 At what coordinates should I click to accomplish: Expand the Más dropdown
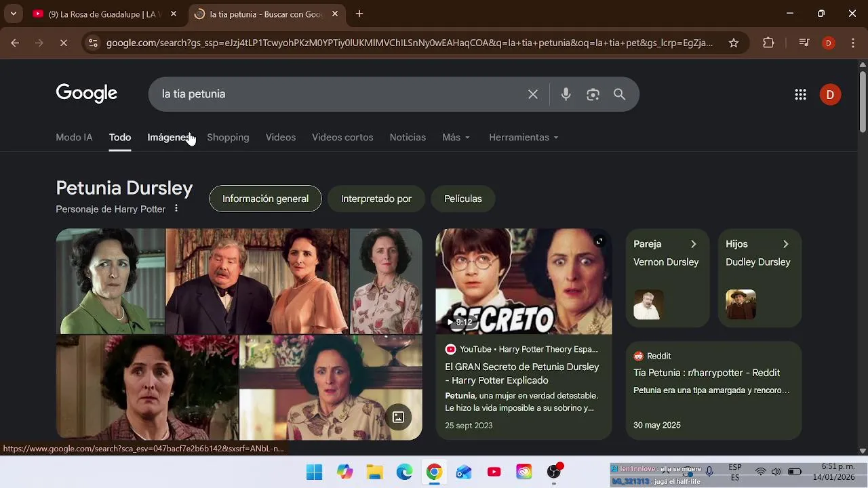(x=456, y=137)
